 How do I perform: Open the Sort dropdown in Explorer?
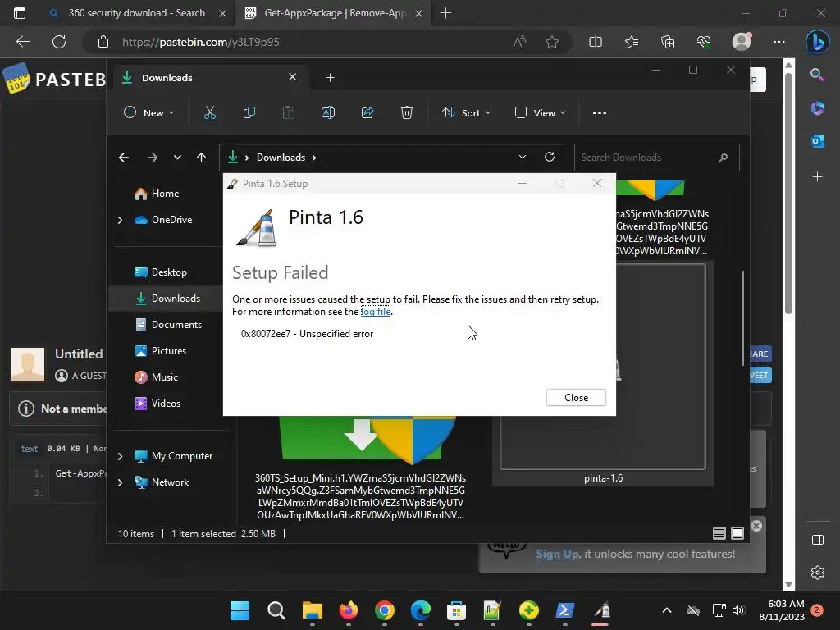coord(466,113)
